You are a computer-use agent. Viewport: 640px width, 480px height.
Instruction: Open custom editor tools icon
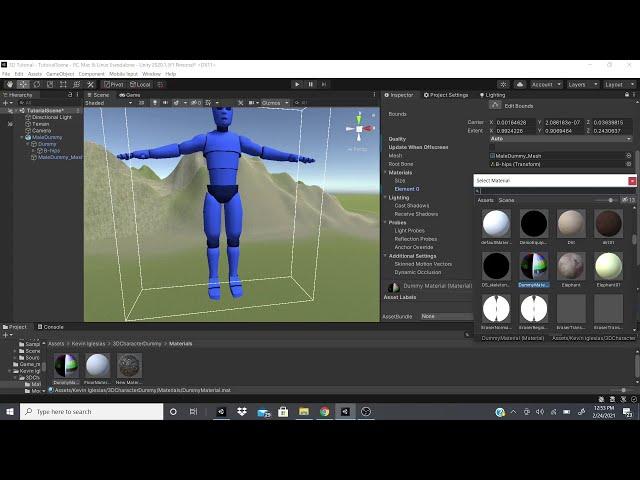[x=91, y=84]
